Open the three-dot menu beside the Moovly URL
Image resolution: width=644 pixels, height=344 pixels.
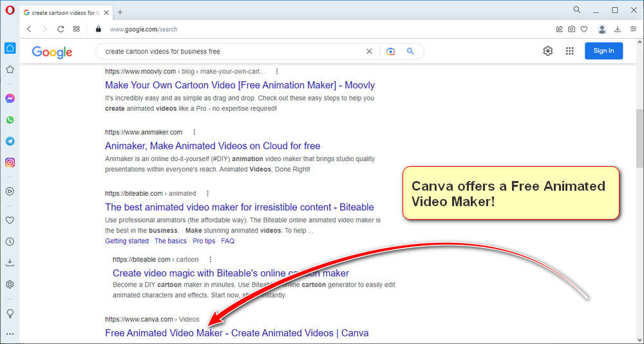point(277,71)
